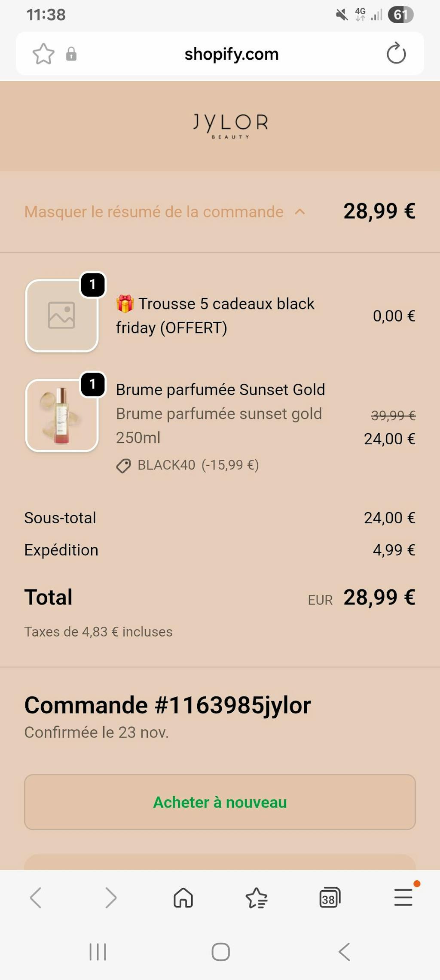Tap the BLACK40 discount tag icon

tap(123, 466)
